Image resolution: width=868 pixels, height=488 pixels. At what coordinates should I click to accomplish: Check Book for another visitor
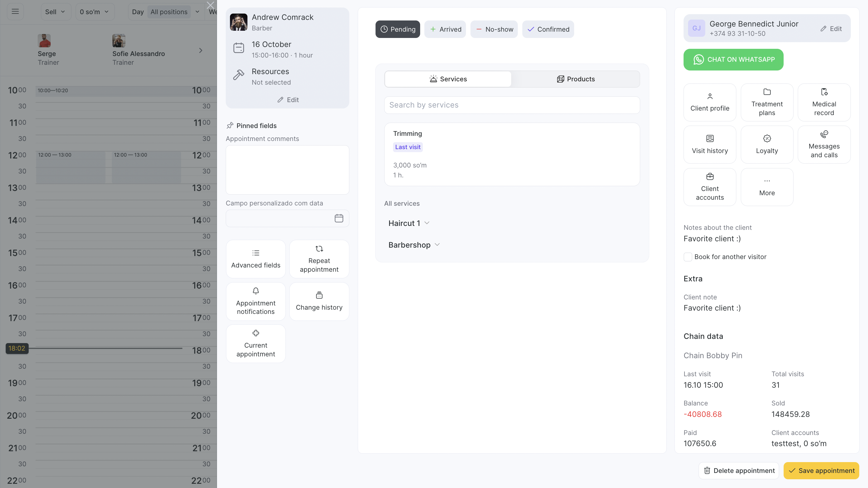click(x=688, y=257)
